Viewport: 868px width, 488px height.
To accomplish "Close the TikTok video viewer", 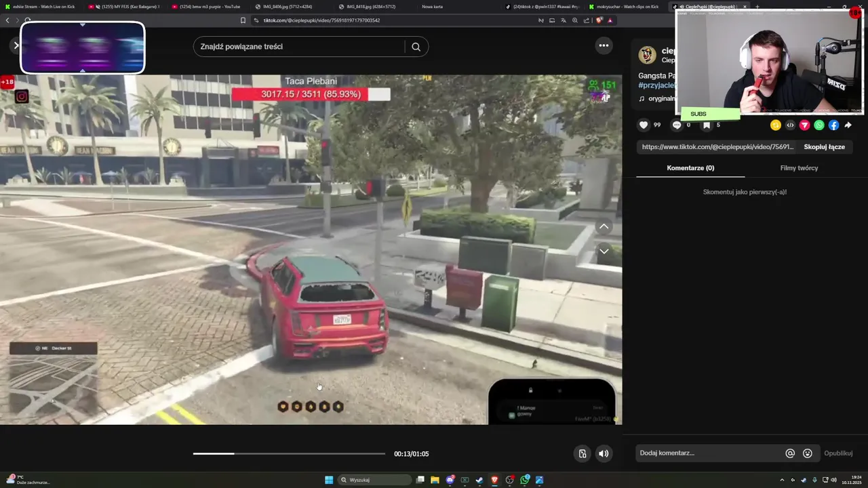I will 16,45.
